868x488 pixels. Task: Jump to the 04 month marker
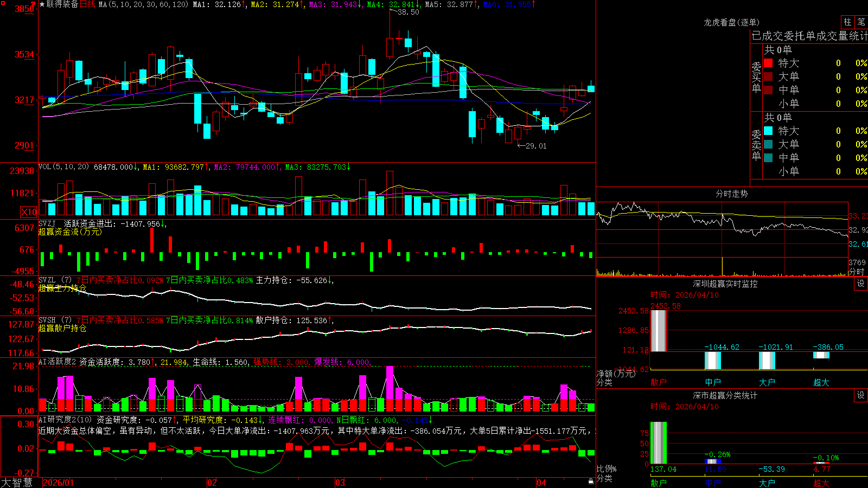coord(541,483)
